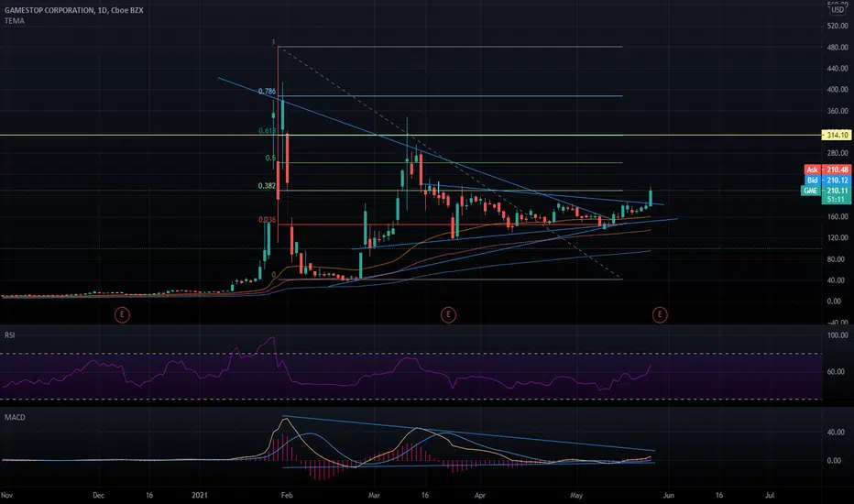Click the 400.00 price axis label
Image resolution: width=854 pixels, height=504 pixels.
pyautogui.click(x=838, y=90)
